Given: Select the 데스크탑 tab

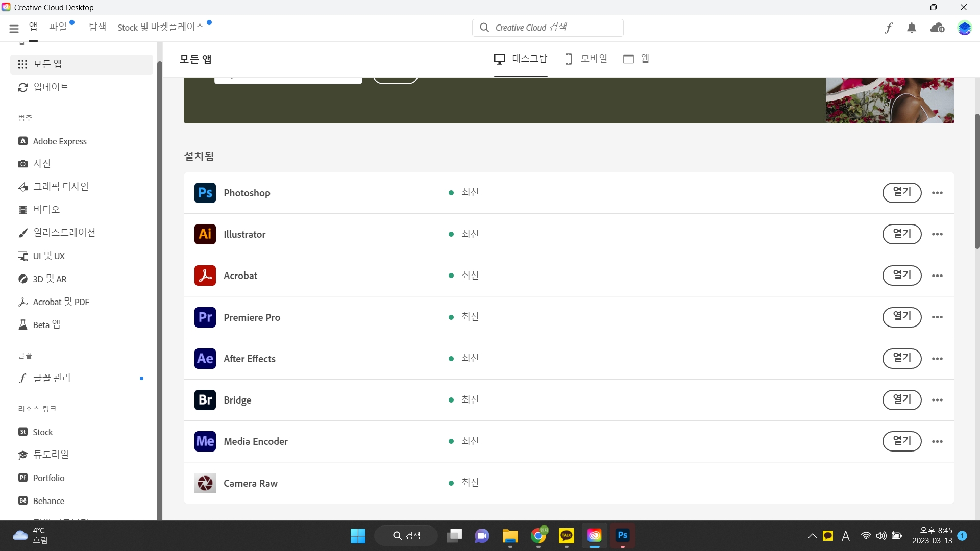Looking at the screenshot, I should (521, 59).
